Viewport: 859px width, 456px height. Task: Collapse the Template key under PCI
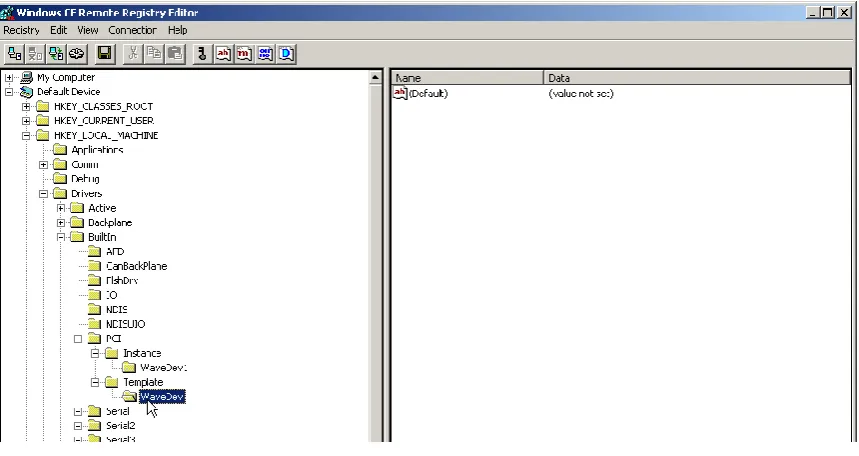point(95,382)
